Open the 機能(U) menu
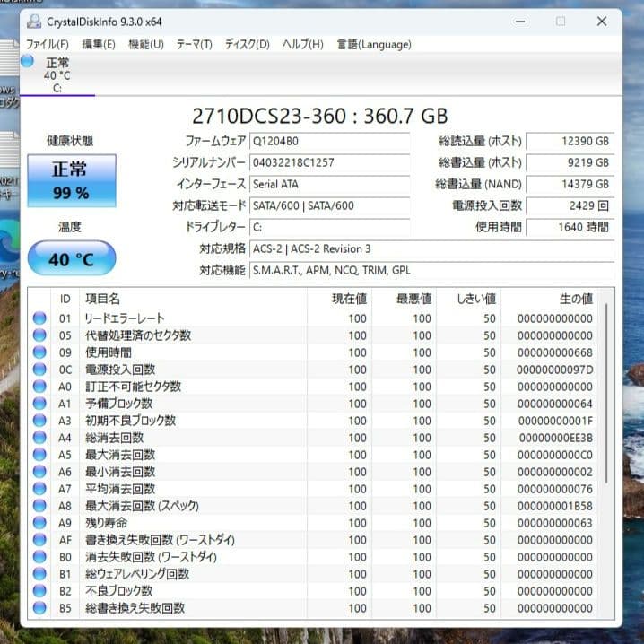 pyautogui.click(x=146, y=44)
